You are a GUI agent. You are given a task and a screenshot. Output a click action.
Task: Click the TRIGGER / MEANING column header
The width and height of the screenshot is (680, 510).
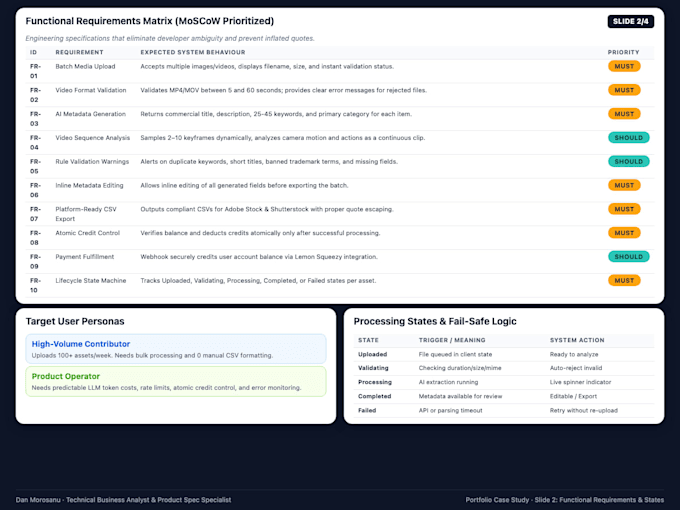pyautogui.click(x=452, y=340)
